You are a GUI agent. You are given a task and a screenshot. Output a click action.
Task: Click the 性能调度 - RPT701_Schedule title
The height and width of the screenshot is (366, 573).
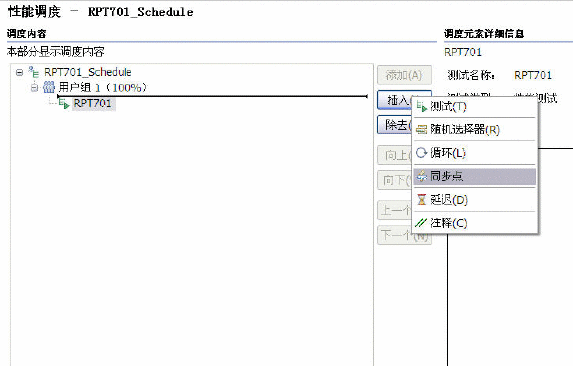pos(100,12)
